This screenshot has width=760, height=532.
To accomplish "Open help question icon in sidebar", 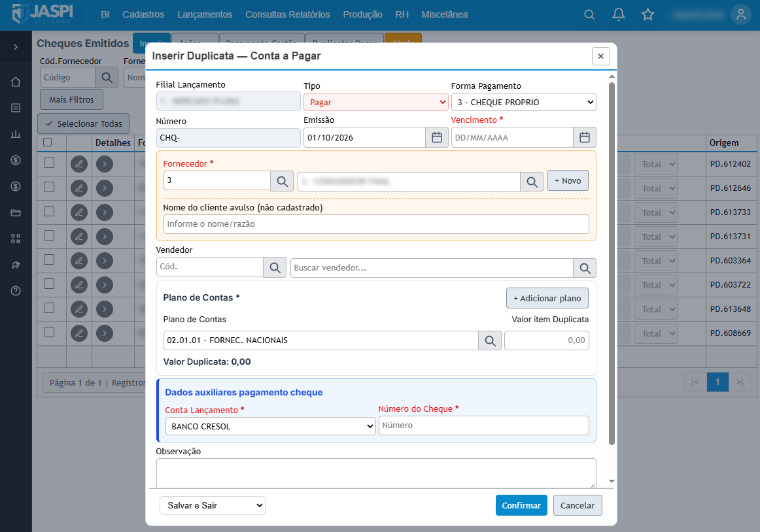I will (16, 291).
